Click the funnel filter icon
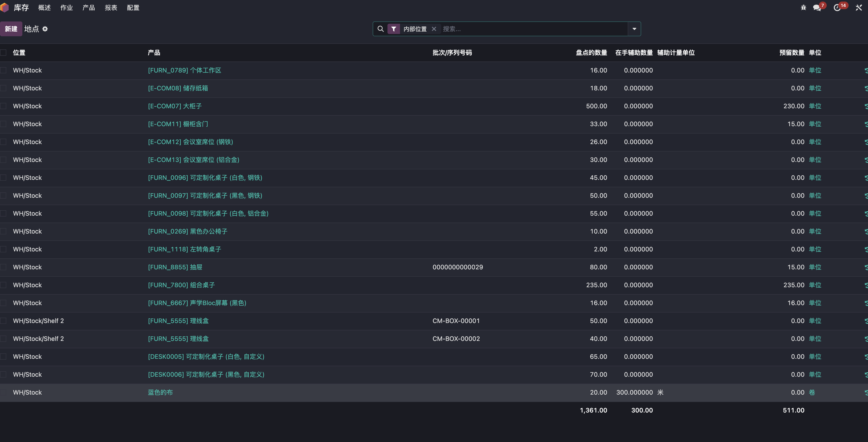The width and height of the screenshot is (868, 442). tap(394, 29)
